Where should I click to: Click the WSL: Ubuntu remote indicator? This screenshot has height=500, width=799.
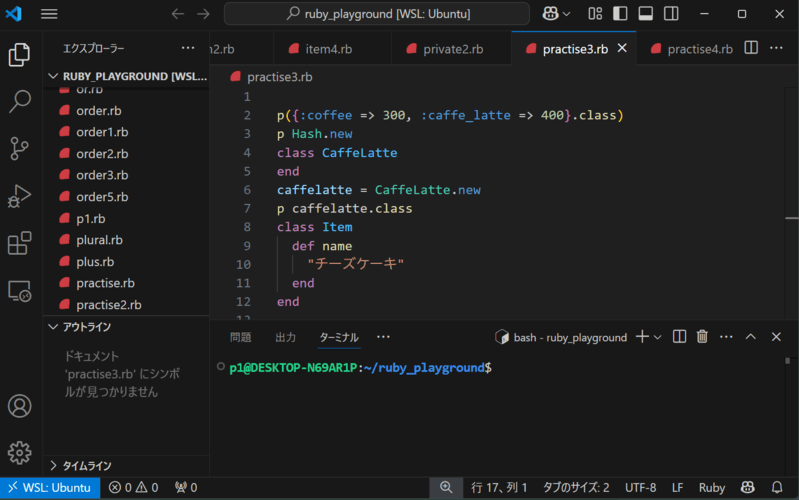tap(50, 488)
